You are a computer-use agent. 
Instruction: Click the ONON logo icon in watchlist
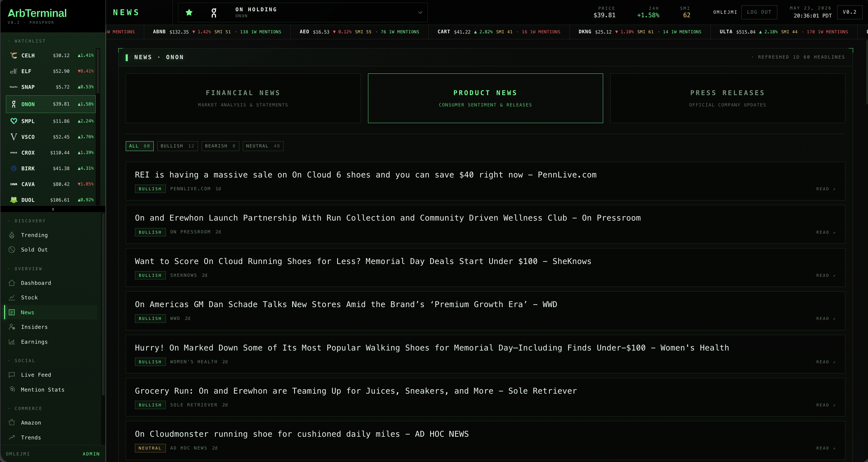coord(13,104)
